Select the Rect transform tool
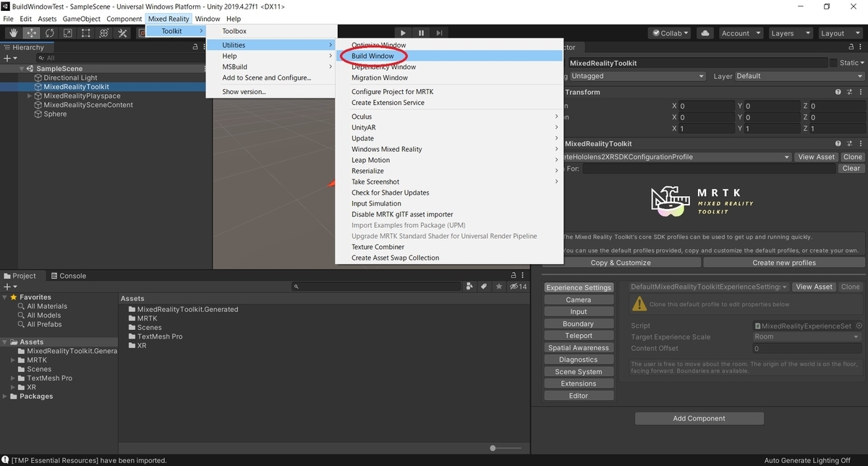 pyautogui.click(x=86, y=33)
